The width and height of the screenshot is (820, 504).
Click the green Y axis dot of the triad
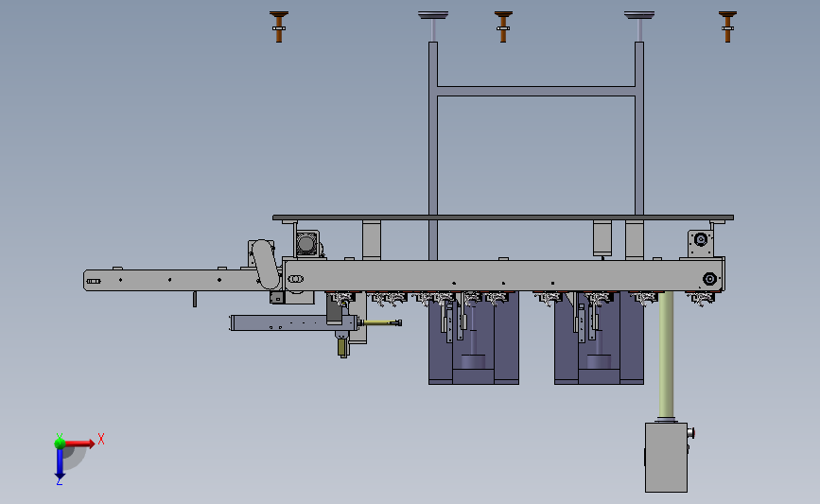[60, 443]
